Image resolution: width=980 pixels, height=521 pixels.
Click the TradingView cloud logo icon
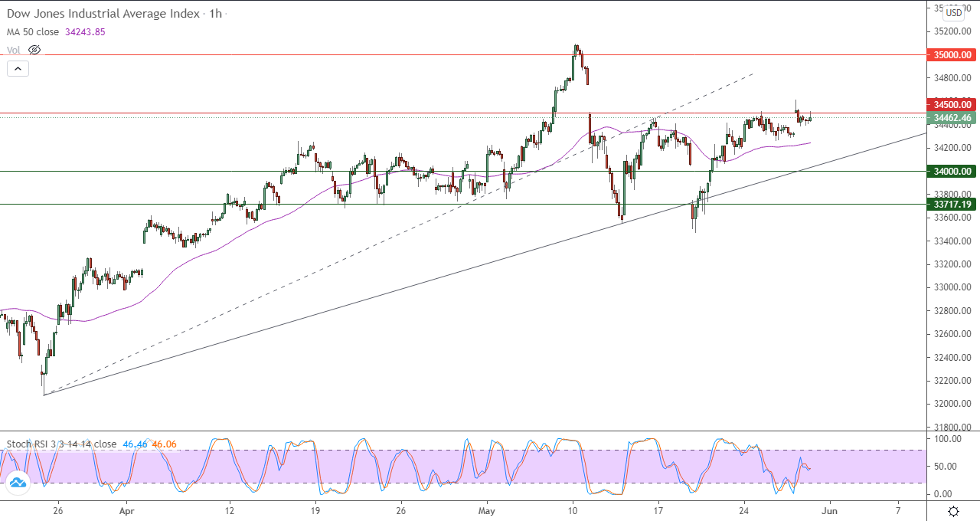click(x=17, y=482)
